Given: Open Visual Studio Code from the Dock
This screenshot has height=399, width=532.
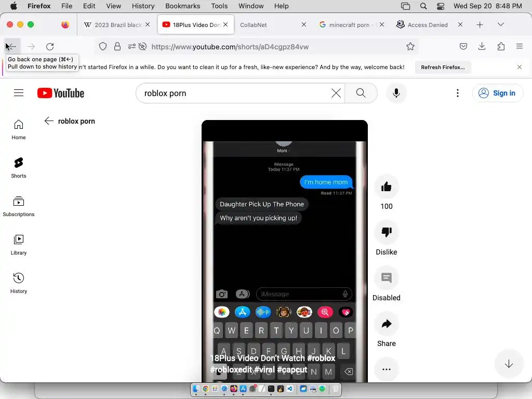Looking at the screenshot, I should pos(289,389).
